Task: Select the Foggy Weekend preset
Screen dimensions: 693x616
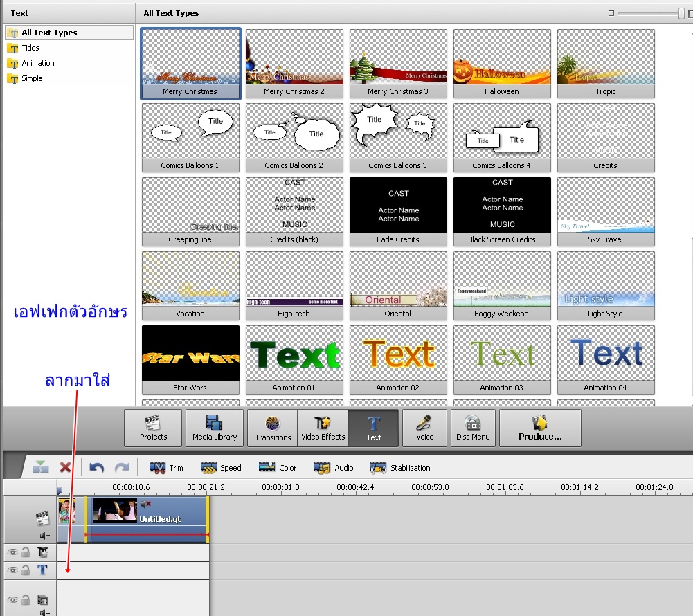Action: point(502,285)
